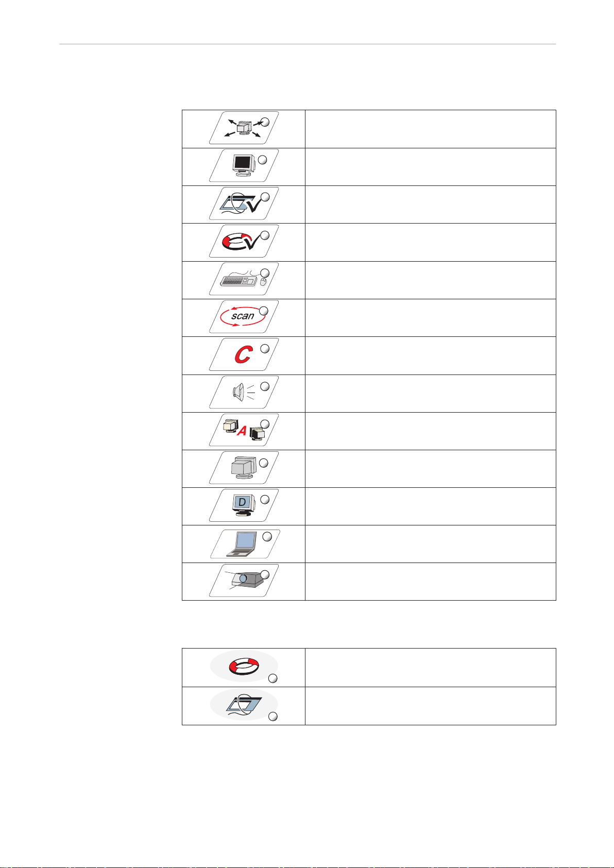Click the two monitors with letter A icon
The width and height of the screenshot is (614, 868).
[x=243, y=430]
